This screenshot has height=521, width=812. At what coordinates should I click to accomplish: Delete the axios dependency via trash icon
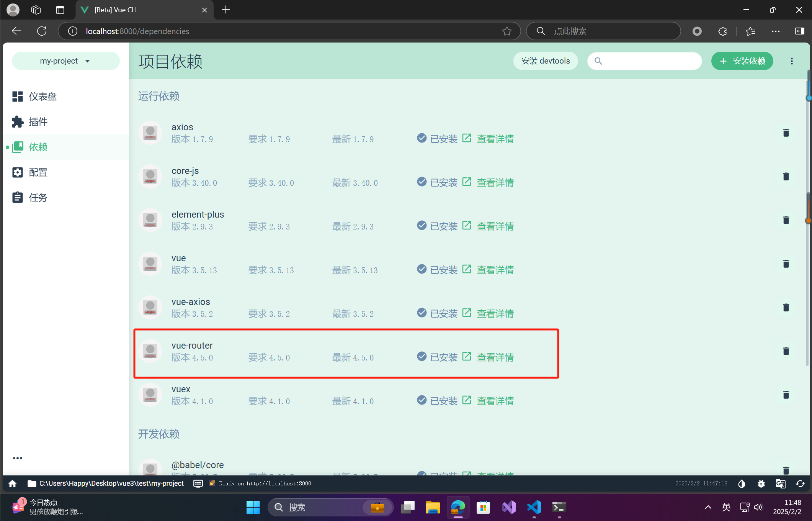pos(786,133)
